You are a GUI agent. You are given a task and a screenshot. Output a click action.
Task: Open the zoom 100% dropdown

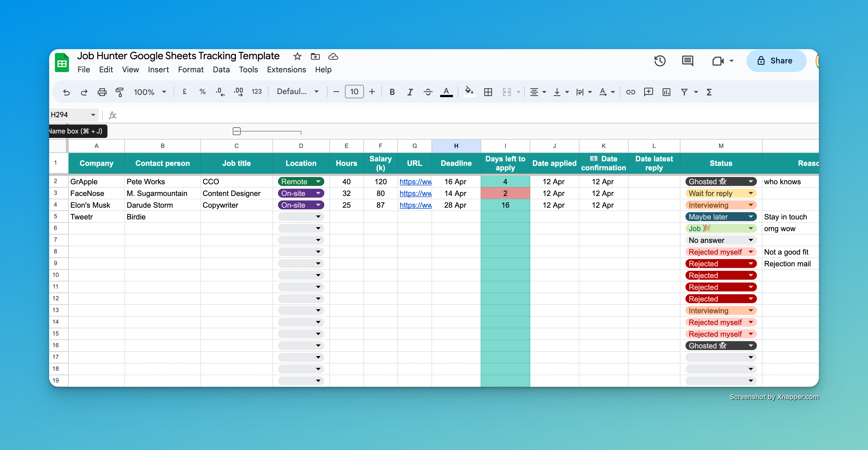click(150, 92)
